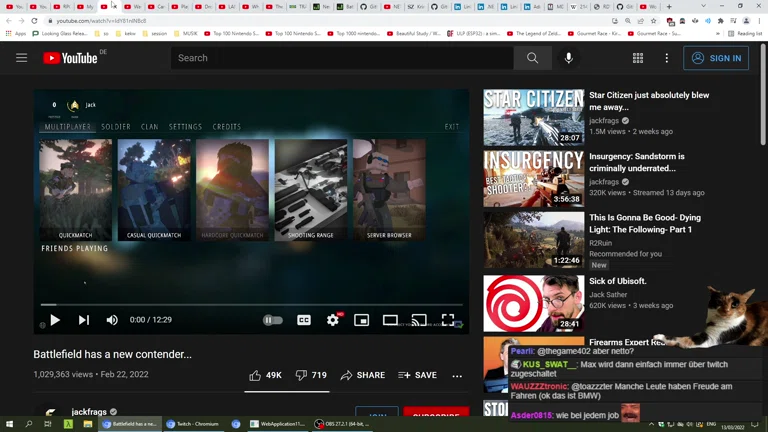Open the YouTube guide hamburger menu
Image resolution: width=768 pixels, height=432 pixels.
coord(22,58)
